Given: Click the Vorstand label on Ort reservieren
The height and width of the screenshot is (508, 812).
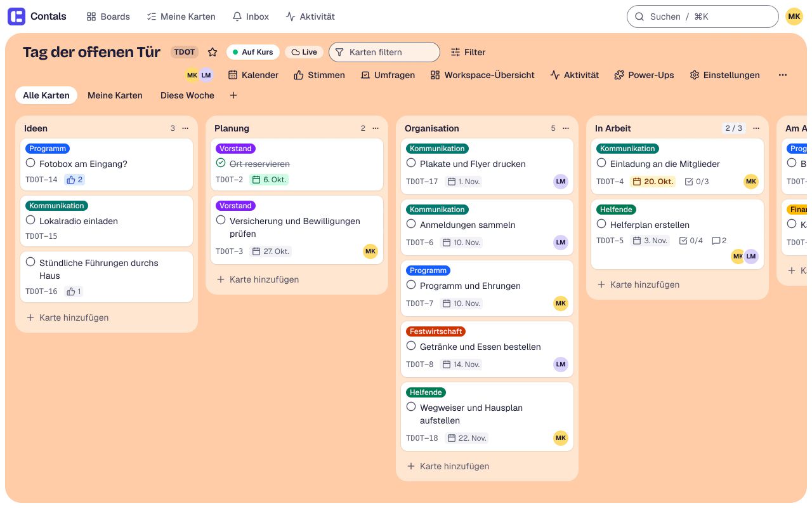Looking at the screenshot, I should click(x=235, y=149).
